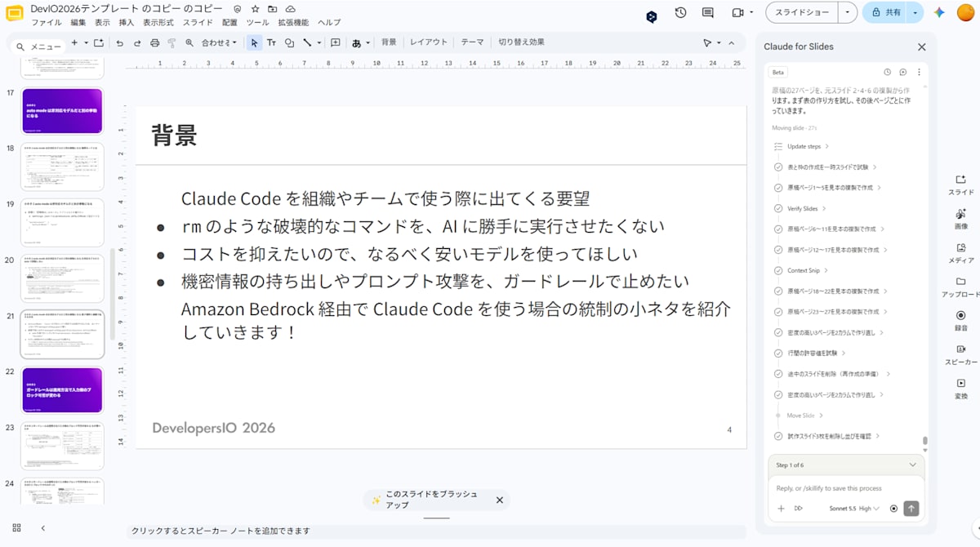Click the move to folder icon
Screen dimensions: 980x547
pyautogui.click(x=273, y=8)
